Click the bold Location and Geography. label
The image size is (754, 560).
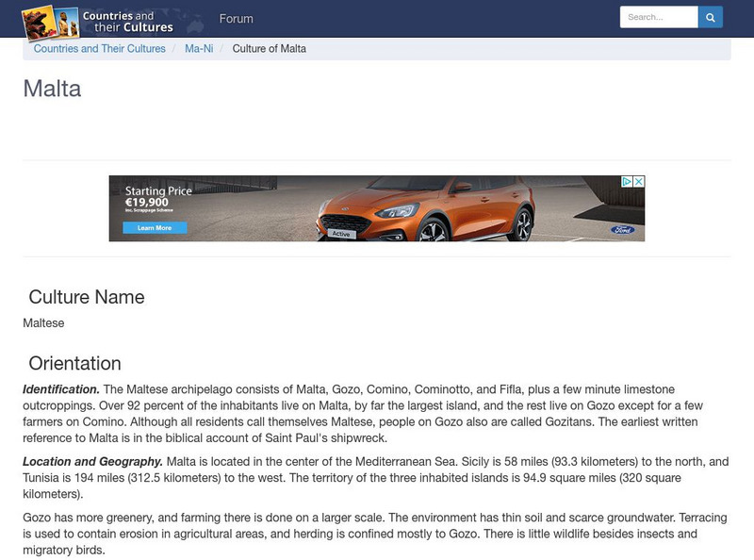[x=92, y=461]
